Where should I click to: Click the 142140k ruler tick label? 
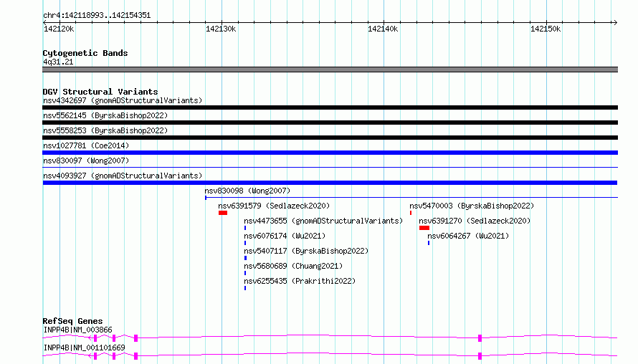coord(383,29)
